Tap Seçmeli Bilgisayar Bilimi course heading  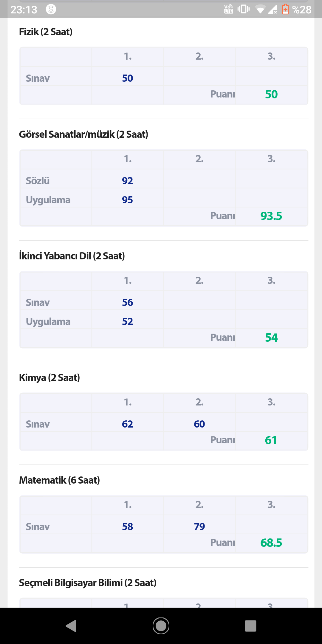[x=88, y=583]
